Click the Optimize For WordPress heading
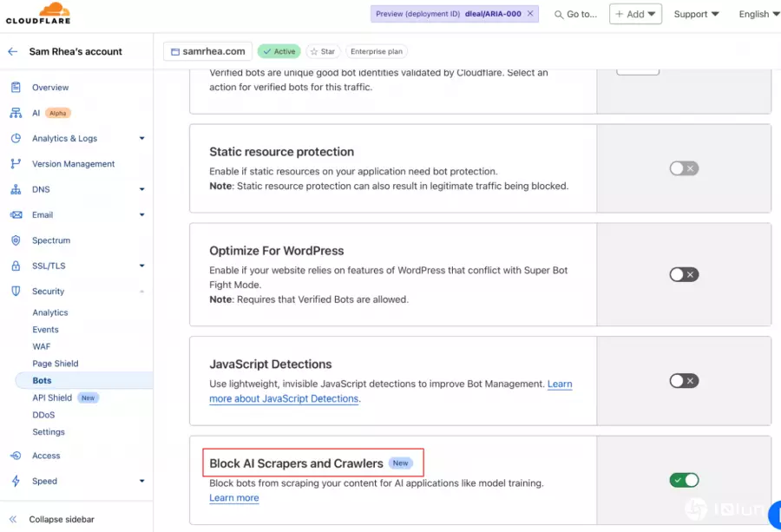Screen dimensions: 781x532 pos(277,251)
